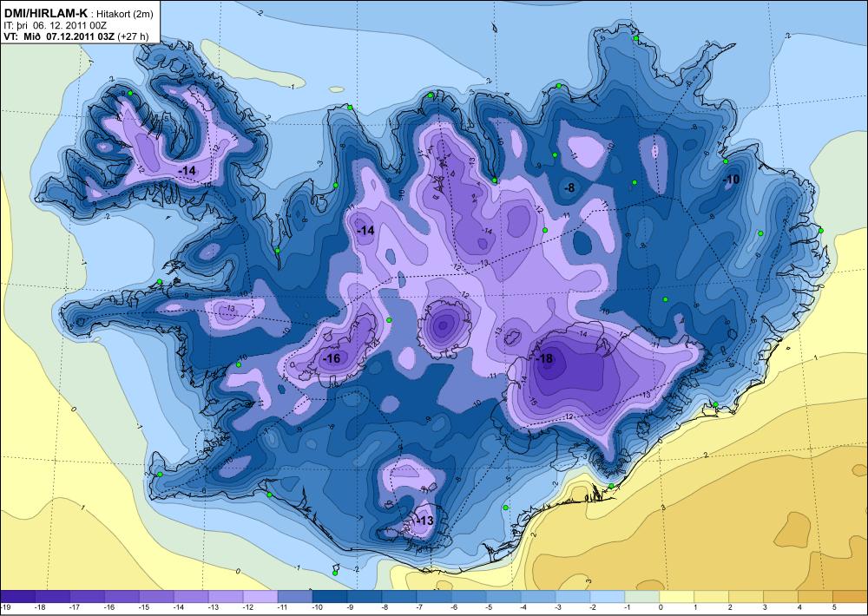The width and height of the screenshot is (868, 616).
Task: Pick legend swatch between -2 and -1
Action: pyautogui.click(x=608, y=597)
